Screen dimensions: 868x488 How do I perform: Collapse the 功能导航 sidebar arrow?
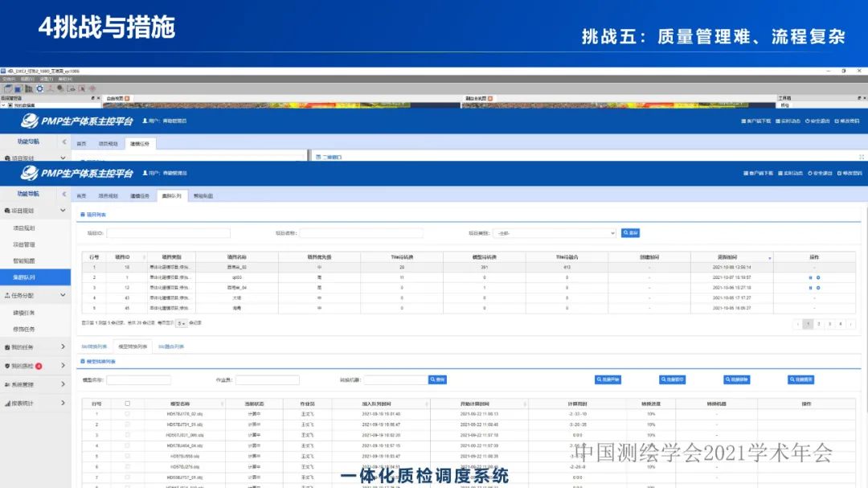(63, 194)
